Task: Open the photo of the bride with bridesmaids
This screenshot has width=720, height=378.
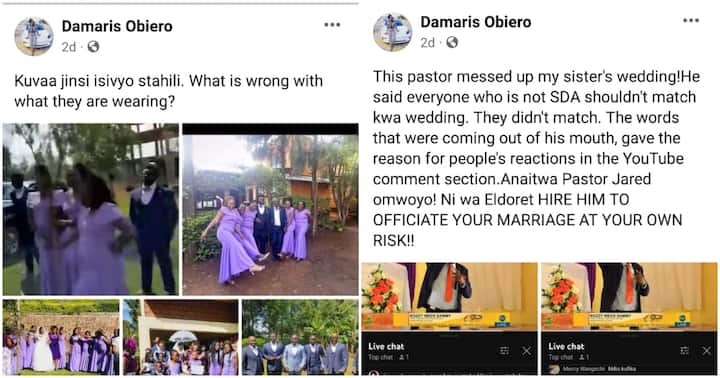Action: click(61, 337)
